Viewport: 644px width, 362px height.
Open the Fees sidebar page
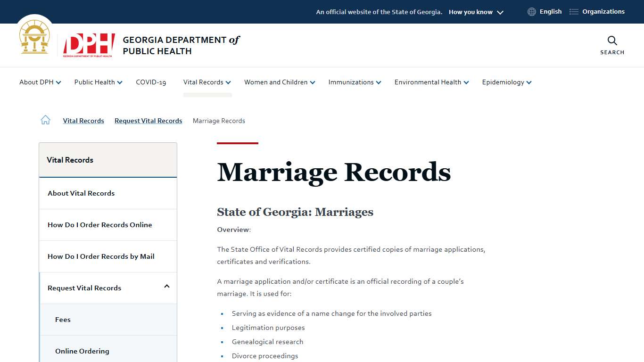pos(63,319)
